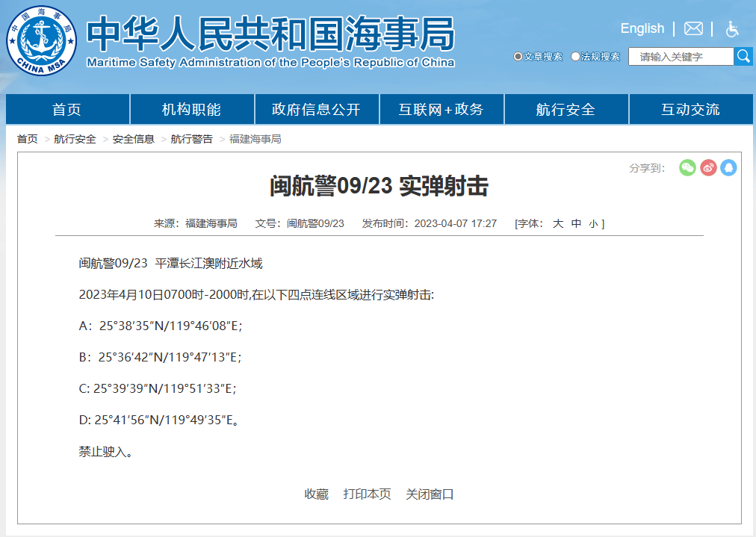Viewport: 756px width, 537px height.
Task: Go to 安全信息 in breadcrumb
Action: 134,140
